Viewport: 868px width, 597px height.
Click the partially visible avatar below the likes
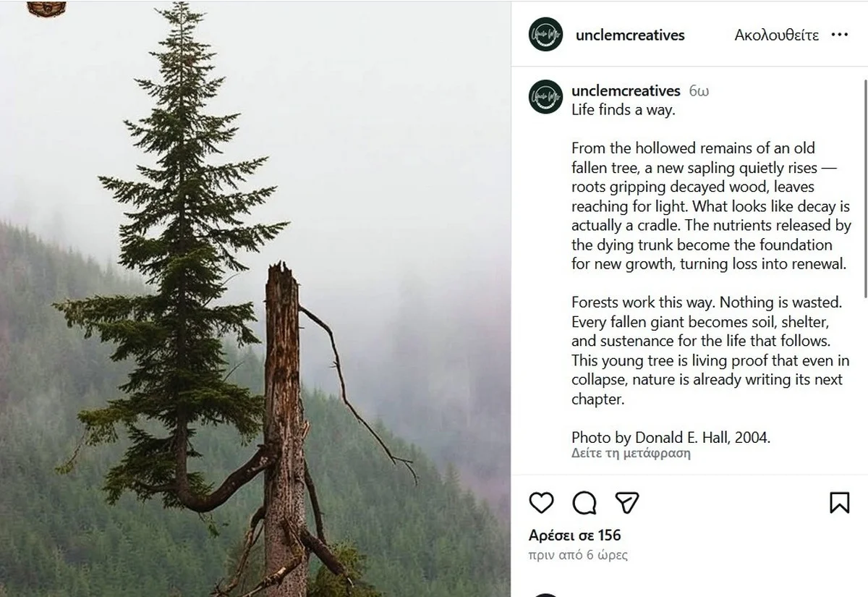[x=545, y=595]
